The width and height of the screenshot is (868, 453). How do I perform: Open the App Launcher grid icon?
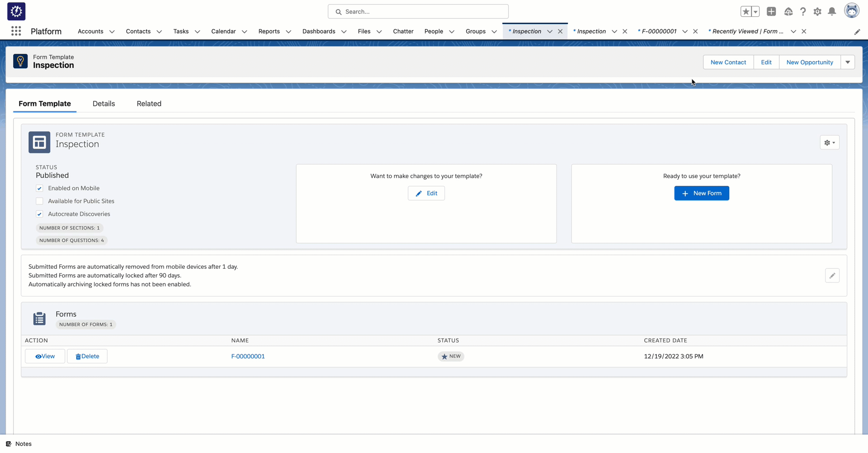click(16, 31)
